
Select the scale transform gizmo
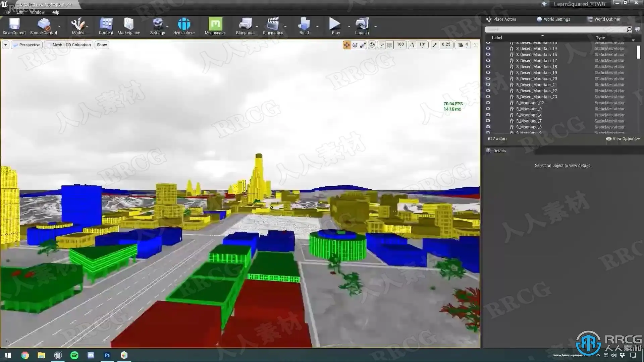click(363, 45)
